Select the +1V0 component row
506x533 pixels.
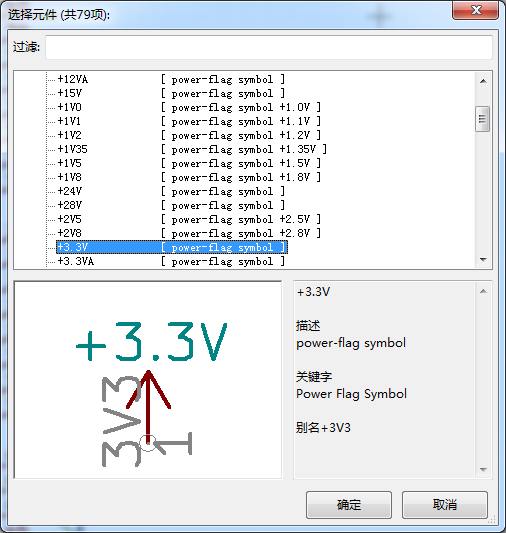pos(189,107)
